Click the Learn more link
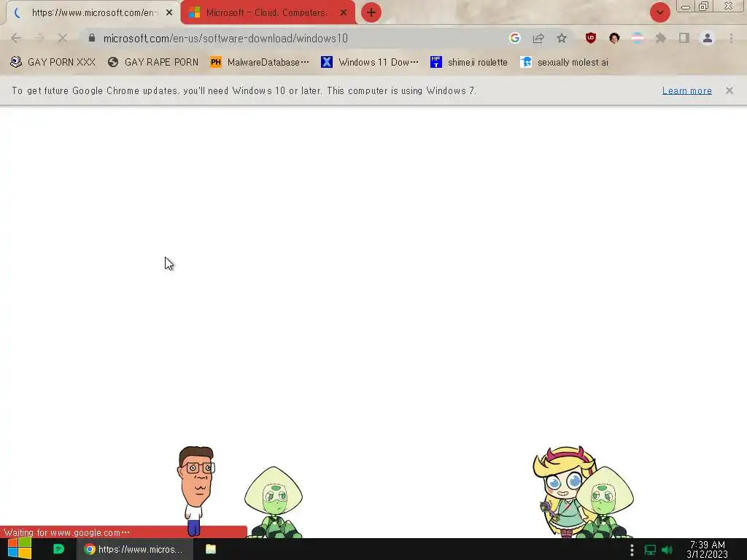The image size is (747, 560). pos(687,90)
